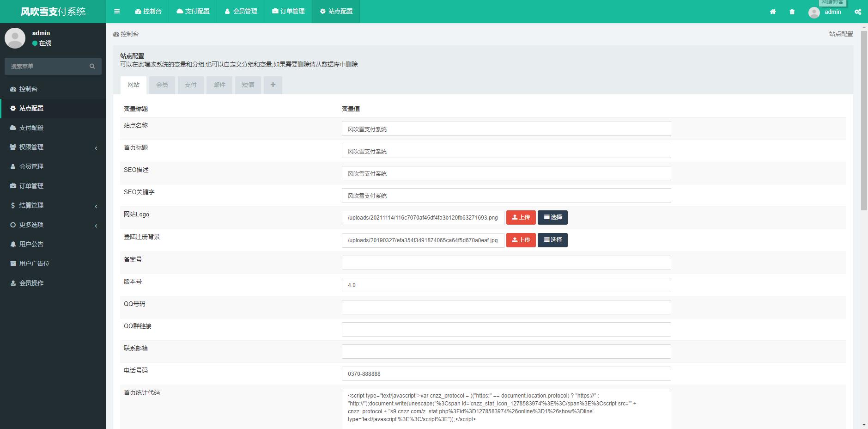Click the hamburger menu toggle icon

click(x=117, y=12)
